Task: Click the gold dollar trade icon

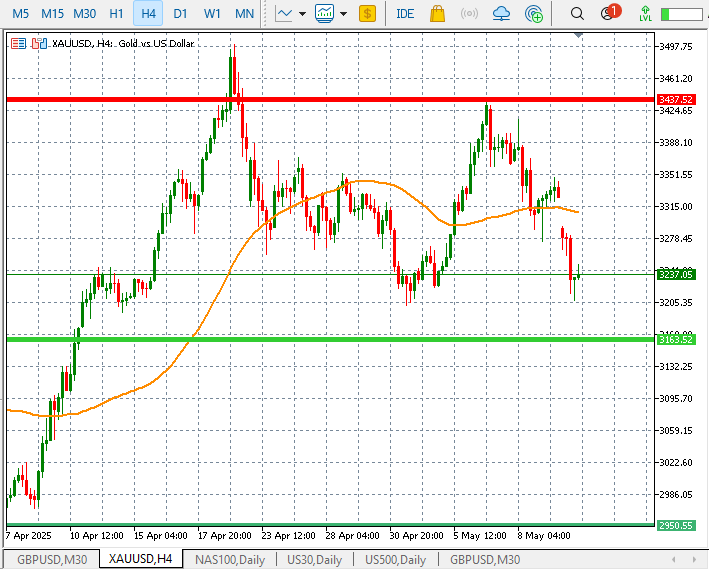Action: pos(368,14)
